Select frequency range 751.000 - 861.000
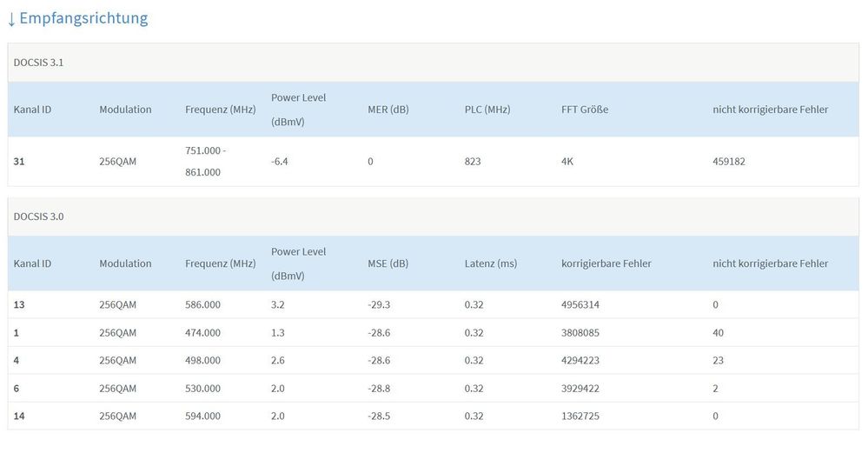Screen dimensions: 868x453 tap(205, 161)
